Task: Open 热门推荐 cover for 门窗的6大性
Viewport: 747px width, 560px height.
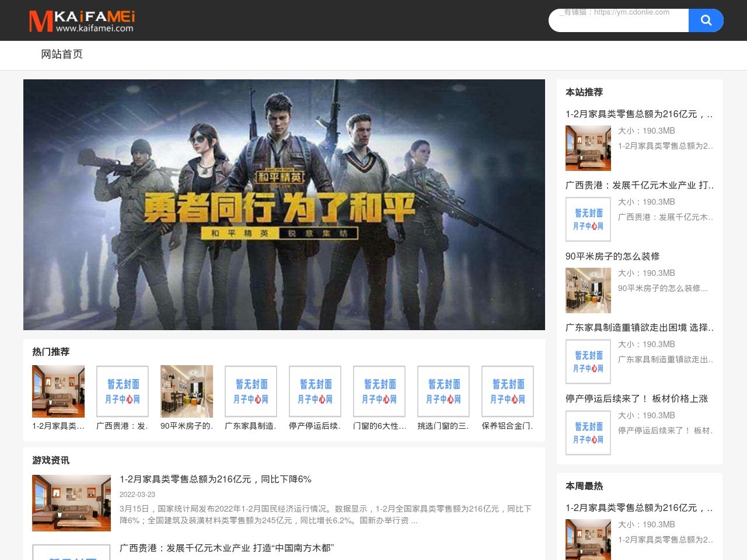Action: tap(379, 391)
